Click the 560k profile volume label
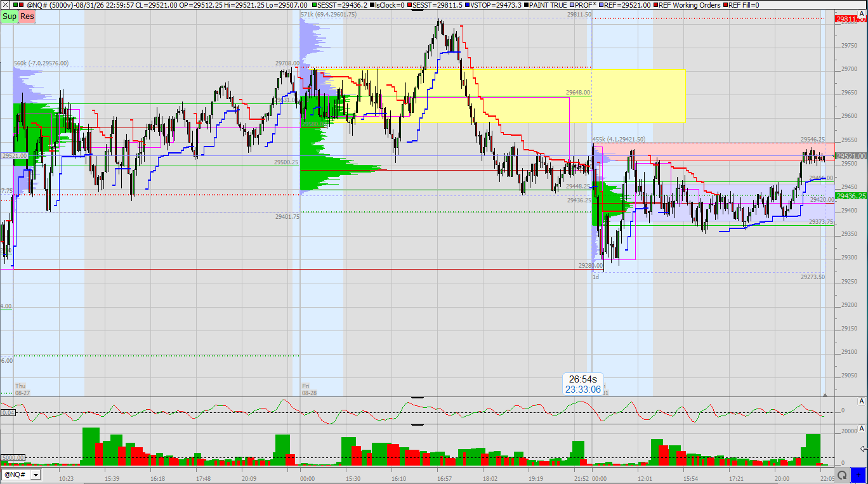The height and width of the screenshot is (484, 868). tap(41, 63)
